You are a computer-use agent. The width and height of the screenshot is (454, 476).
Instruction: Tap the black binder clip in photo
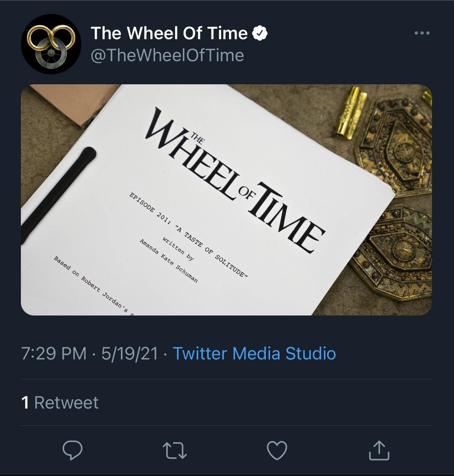[x=59, y=194]
